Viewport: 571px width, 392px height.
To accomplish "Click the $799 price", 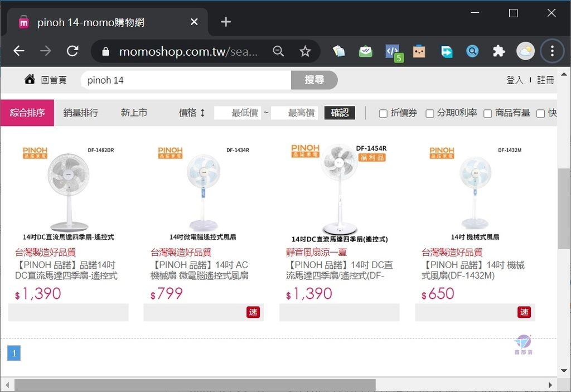I will 166,294.
